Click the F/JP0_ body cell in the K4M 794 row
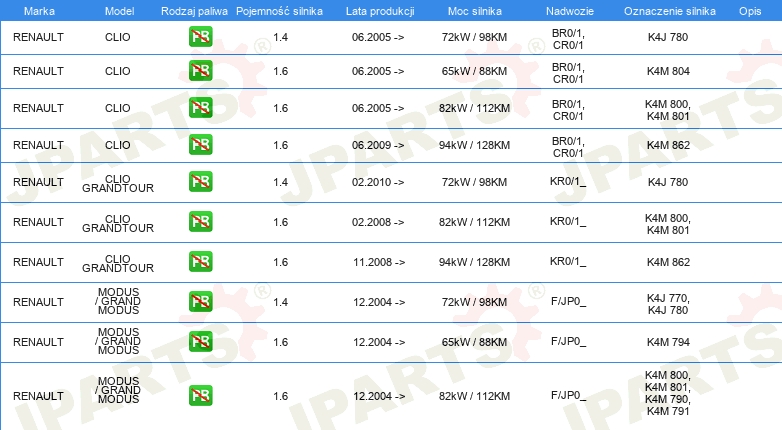The width and height of the screenshot is (782, 430). [x=568, y=342]
